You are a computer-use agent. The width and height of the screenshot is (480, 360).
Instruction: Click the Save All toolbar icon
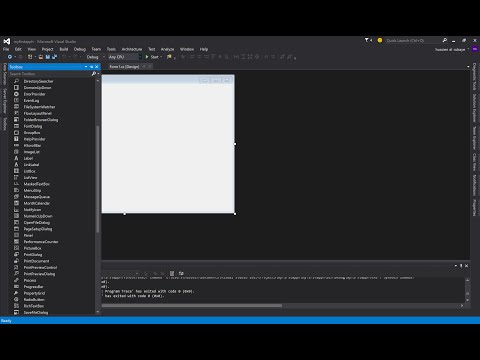coord(55,57)
